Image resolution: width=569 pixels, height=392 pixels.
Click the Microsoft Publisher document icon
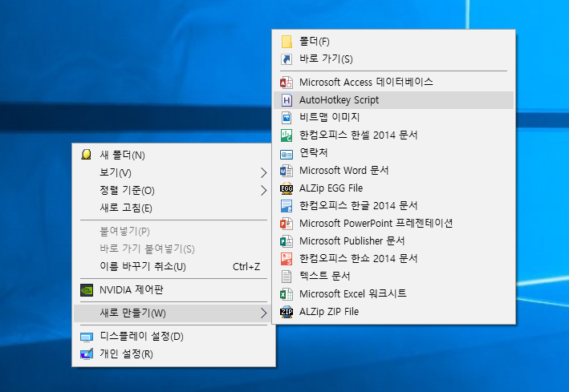(287, 241)
